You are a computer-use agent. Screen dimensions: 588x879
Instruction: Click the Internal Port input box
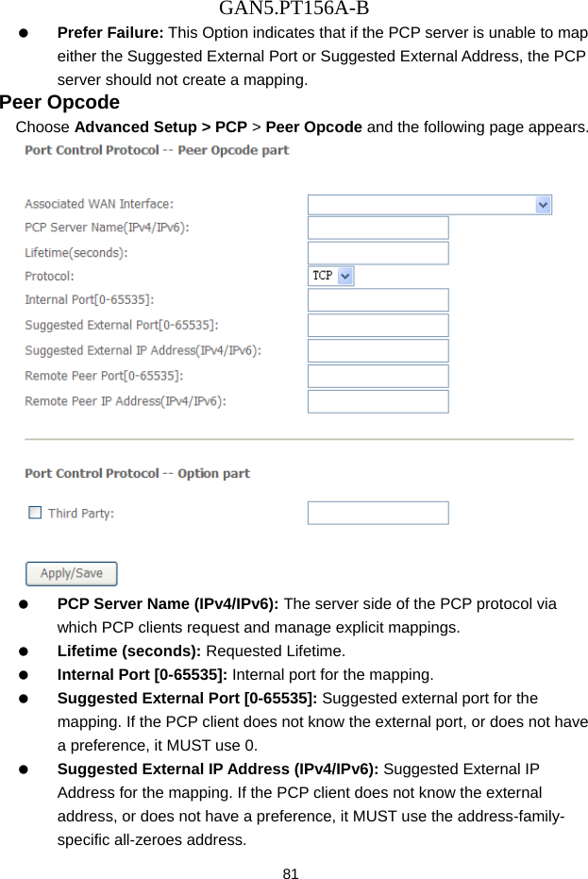pos(378,299)
